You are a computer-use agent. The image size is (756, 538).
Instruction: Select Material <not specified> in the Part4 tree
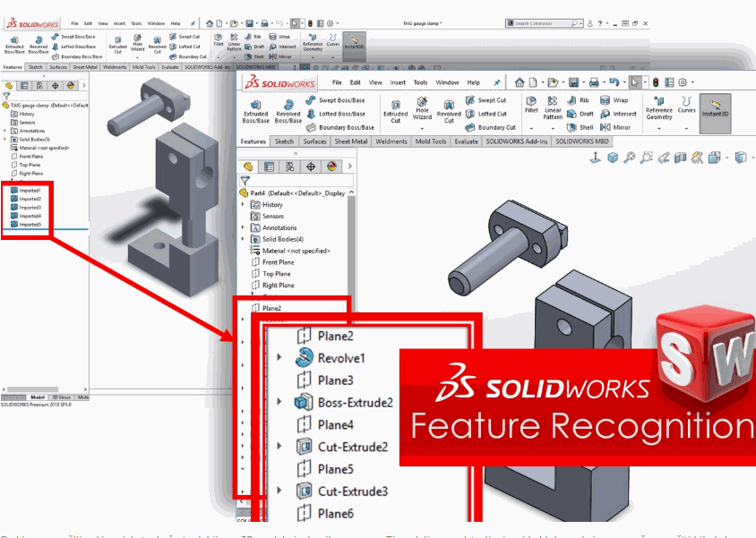290,251
